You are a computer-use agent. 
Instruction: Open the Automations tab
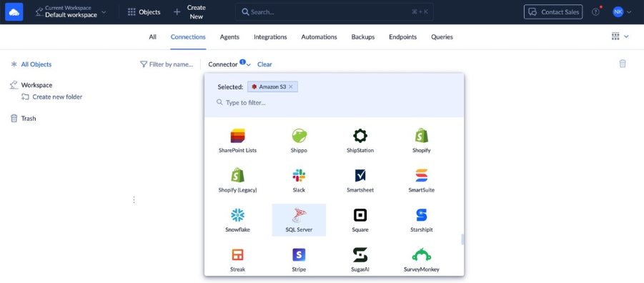[319, 37]
